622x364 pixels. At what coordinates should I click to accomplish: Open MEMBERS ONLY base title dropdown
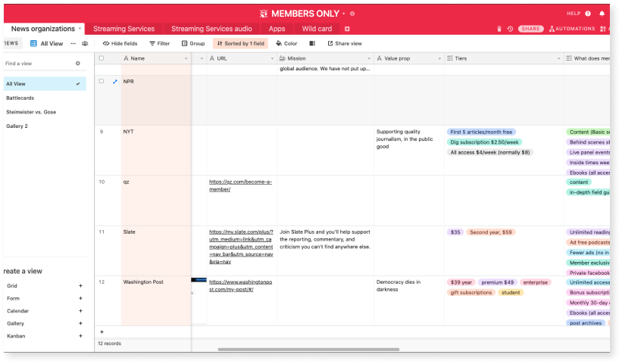tap(343, 14)
